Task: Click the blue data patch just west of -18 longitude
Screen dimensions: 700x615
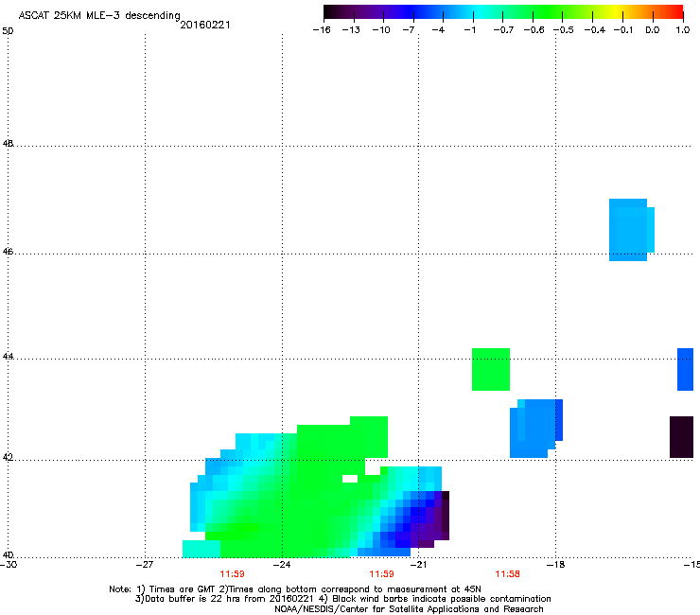Action: coord(535,429)
